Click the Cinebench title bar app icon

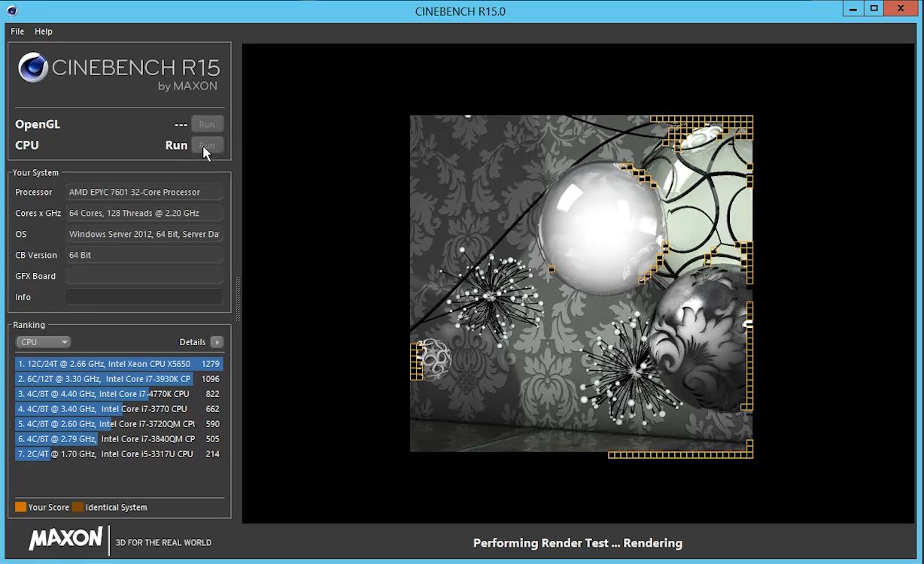[x=11, y=11]
